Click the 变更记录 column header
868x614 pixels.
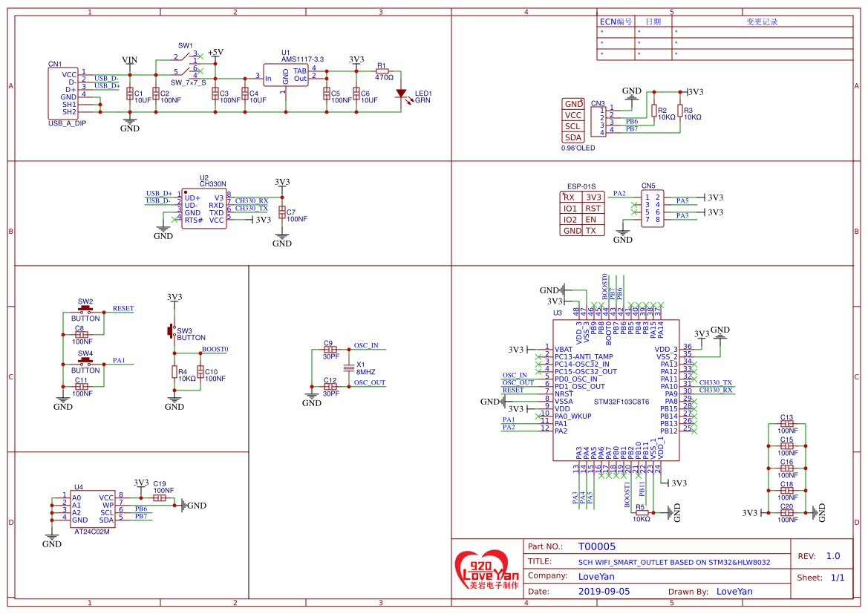(x=762, y=22)
